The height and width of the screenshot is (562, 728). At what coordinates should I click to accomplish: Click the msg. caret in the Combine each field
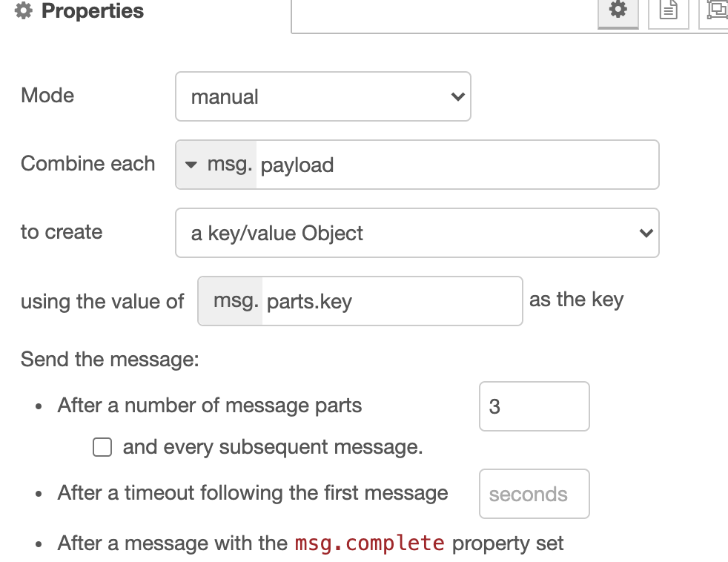193,165
